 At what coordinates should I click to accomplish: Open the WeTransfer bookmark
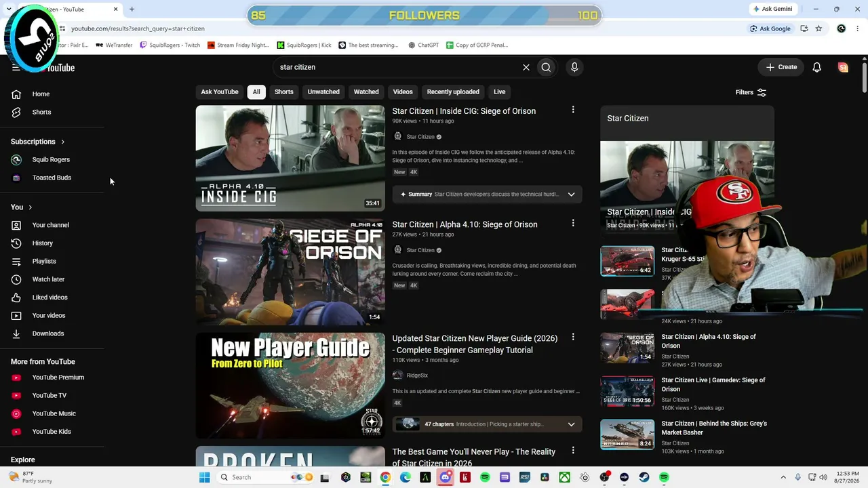114,45
